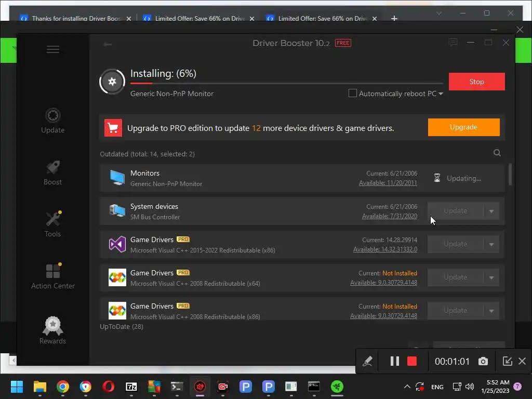Open Razer app from taskbar
The image size is (532, 399).
pyautogui.click(x=337, y=387)
